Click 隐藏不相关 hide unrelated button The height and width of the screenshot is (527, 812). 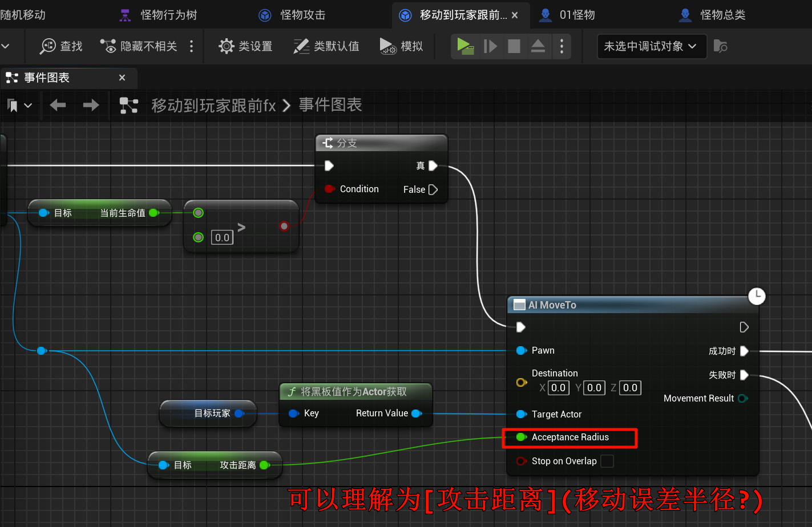pos(139,46)
